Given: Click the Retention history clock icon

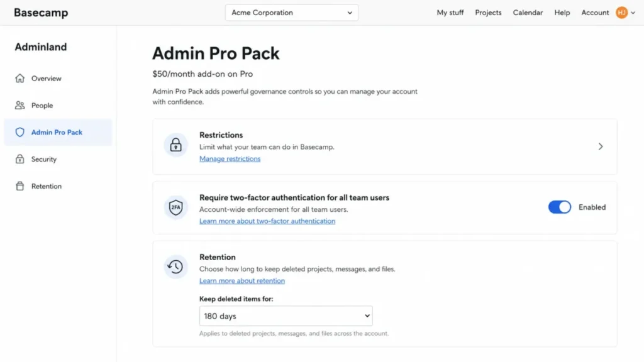Looking at the screenshot, I should pos(176,266).
